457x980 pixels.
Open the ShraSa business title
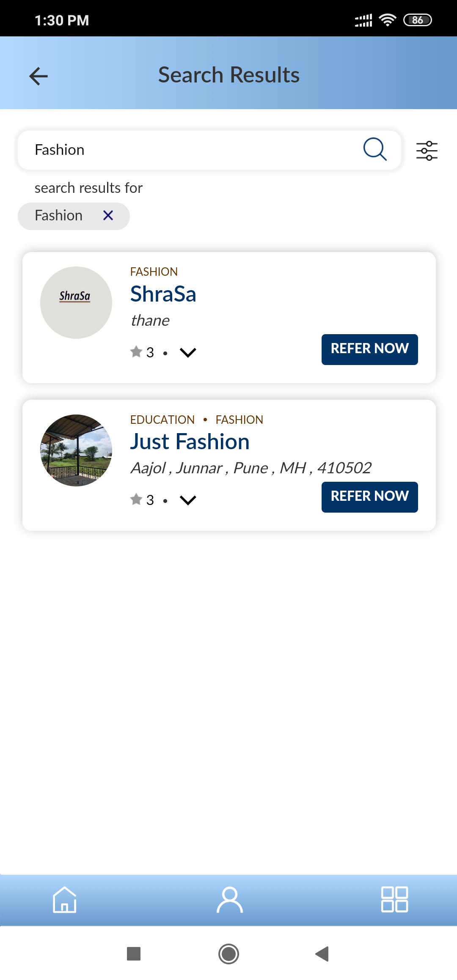point(163,294)
